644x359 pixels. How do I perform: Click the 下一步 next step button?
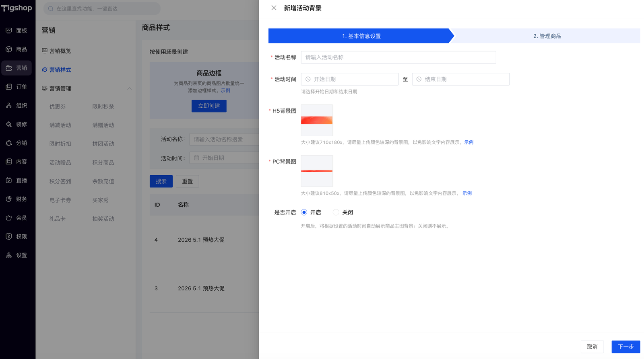(x=625, y=347)
